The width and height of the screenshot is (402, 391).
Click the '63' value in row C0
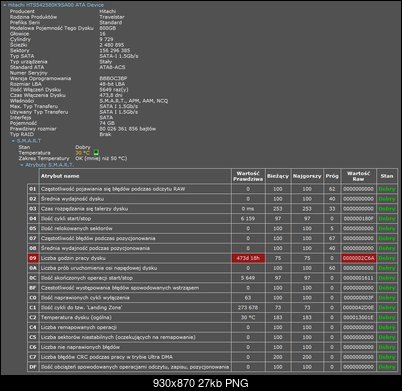pos(248,298)
